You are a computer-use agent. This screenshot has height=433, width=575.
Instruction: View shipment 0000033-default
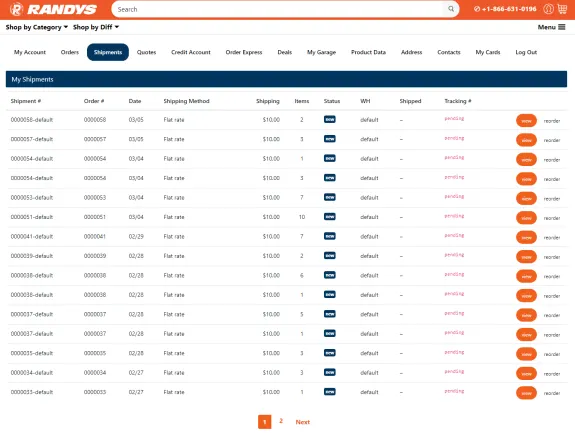click(526, 393)
